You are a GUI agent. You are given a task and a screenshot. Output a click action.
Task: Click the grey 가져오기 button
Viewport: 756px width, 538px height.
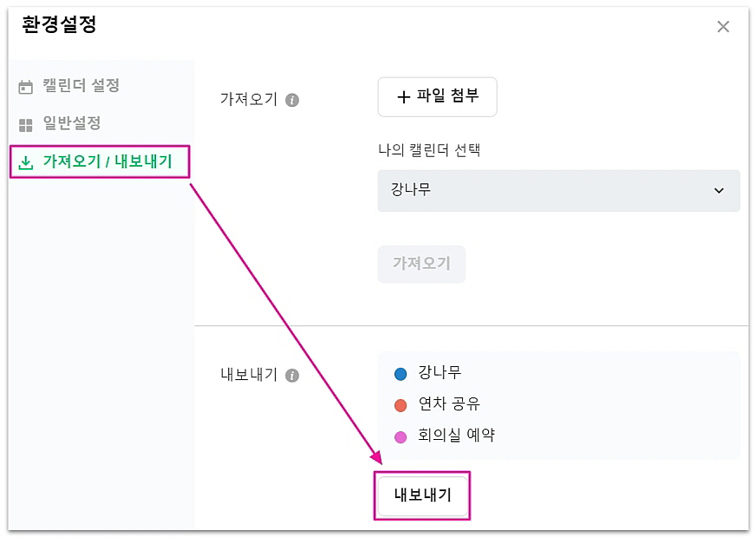point(421,264)
